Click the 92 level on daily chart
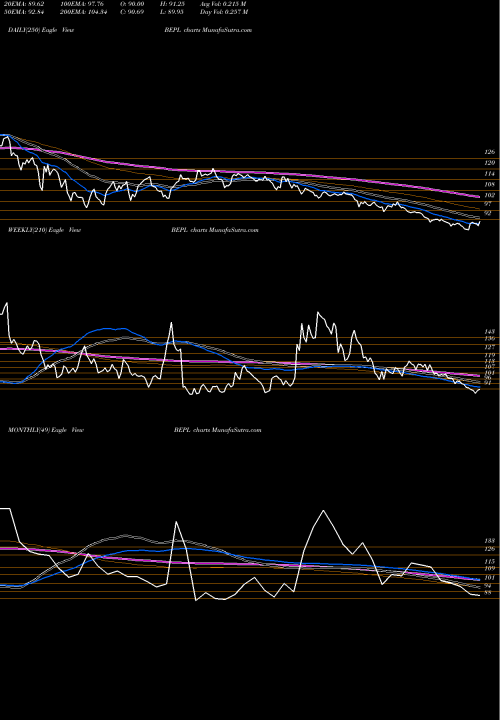Image resolution: width=500 pixels, height=720 pixels. [488, 214]
